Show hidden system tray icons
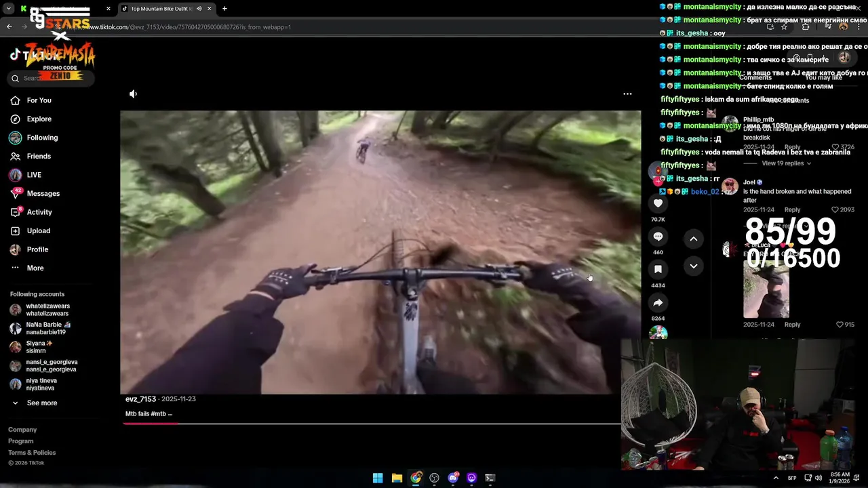 click(776, 478)
